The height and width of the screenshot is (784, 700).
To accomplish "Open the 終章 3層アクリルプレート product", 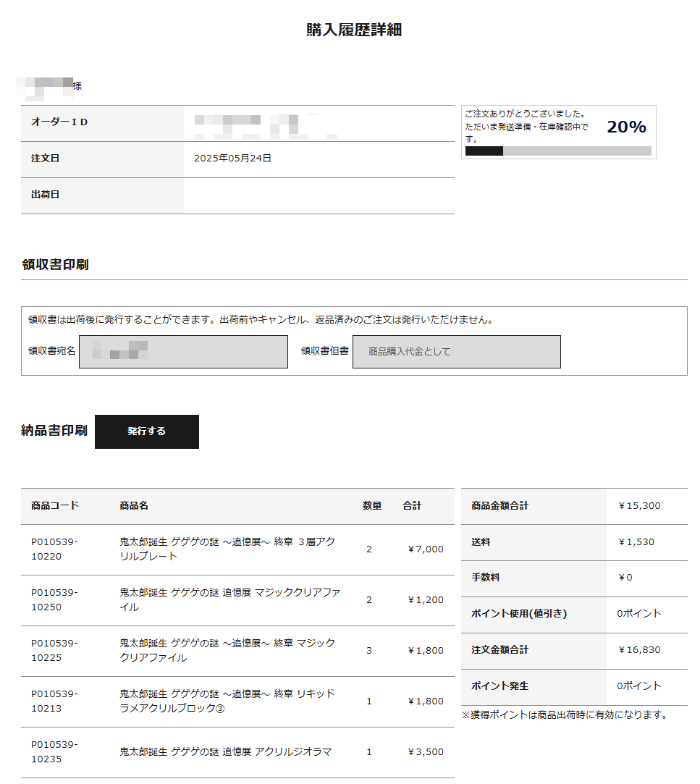I will 227,549.
